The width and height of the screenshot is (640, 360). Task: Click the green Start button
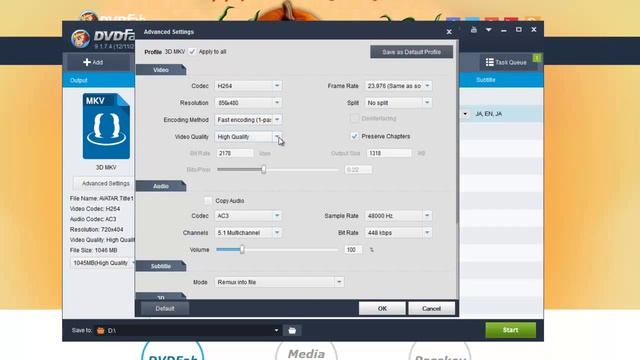[511, 330]
